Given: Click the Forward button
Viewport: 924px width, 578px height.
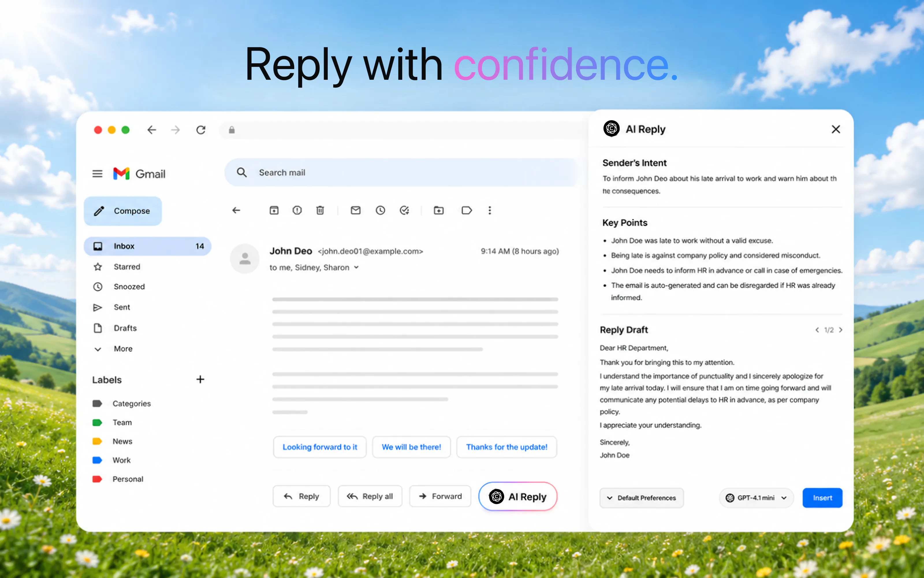Looking at the screenshot, I should (440, 496).
